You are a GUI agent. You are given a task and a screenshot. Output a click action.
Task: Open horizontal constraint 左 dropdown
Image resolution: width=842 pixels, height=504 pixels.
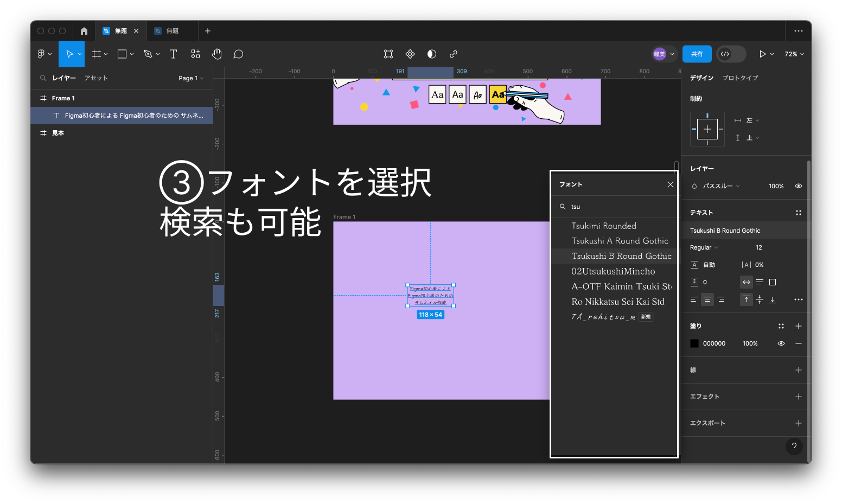pyautogui.click(x=753, y=120)
